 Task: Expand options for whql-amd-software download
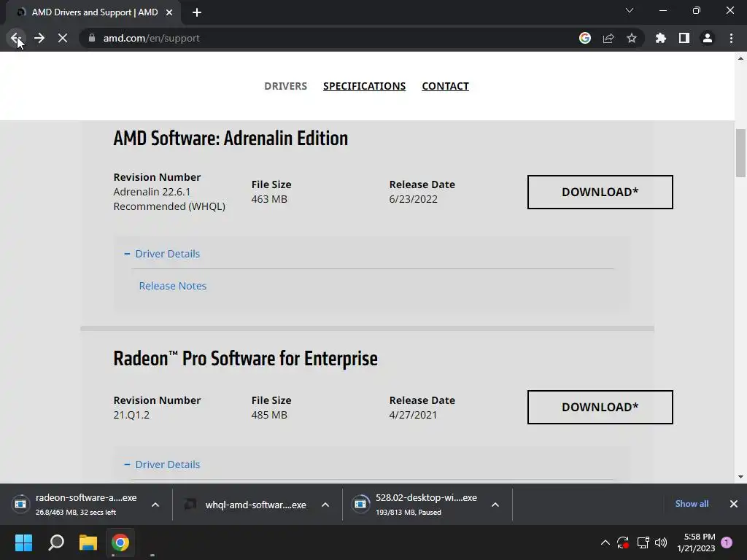(325, 505)
